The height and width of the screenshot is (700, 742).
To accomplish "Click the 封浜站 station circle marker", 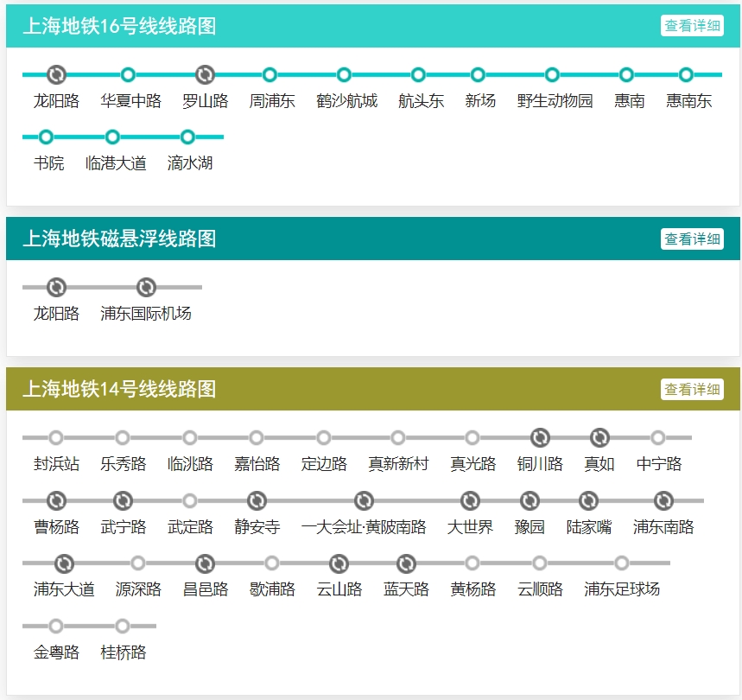I will click(56, 437).
